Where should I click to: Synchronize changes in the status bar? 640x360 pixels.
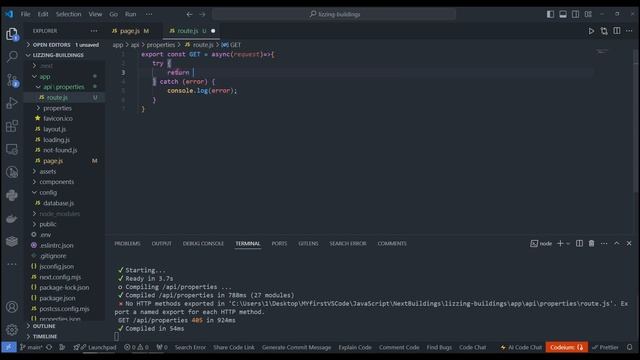[49, 347]
